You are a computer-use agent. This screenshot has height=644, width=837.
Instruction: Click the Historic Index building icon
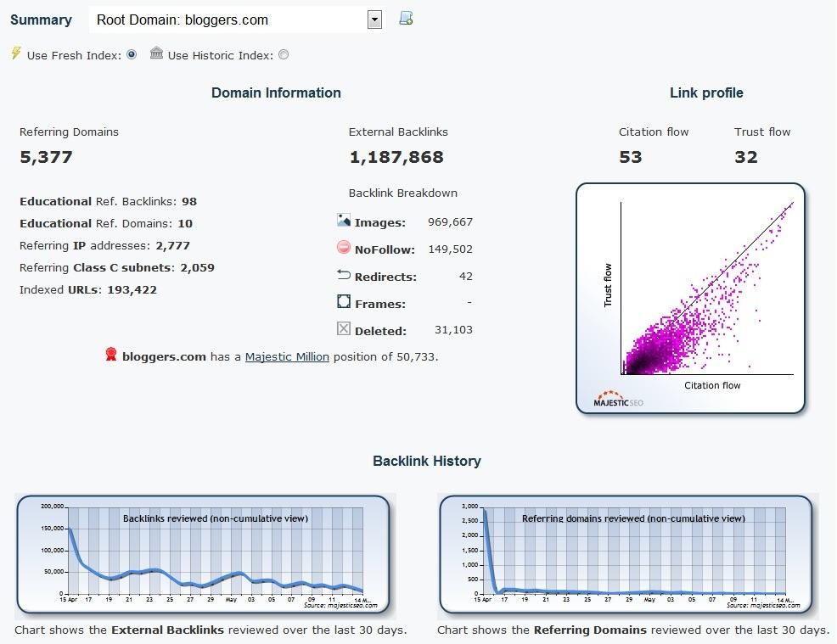(x=156, y=53)
